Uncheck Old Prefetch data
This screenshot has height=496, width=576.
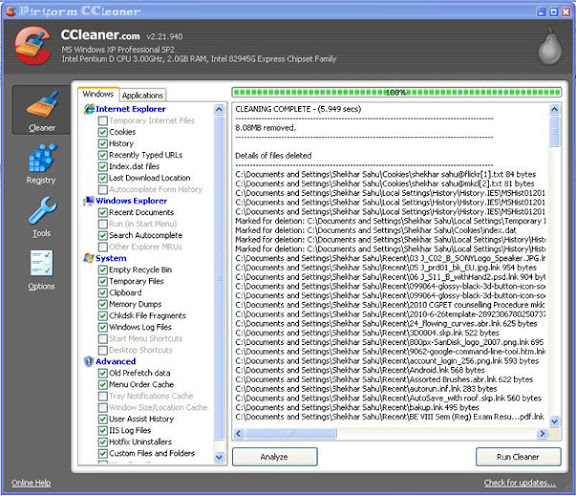[x=103, y=373]
